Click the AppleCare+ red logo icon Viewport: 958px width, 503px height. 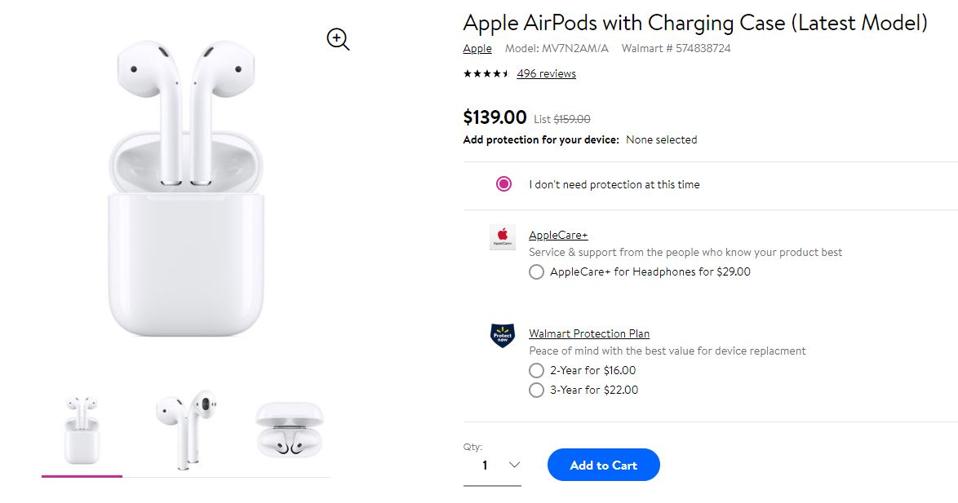pos(502,238)
